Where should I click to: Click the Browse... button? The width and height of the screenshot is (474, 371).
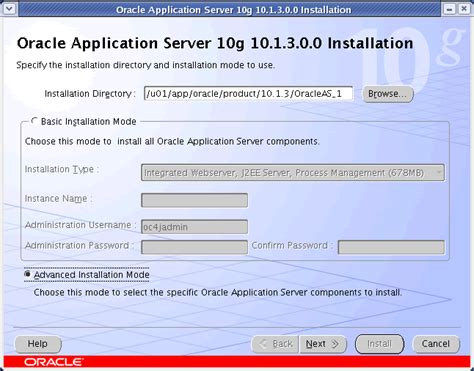click(x=388, y=94)
